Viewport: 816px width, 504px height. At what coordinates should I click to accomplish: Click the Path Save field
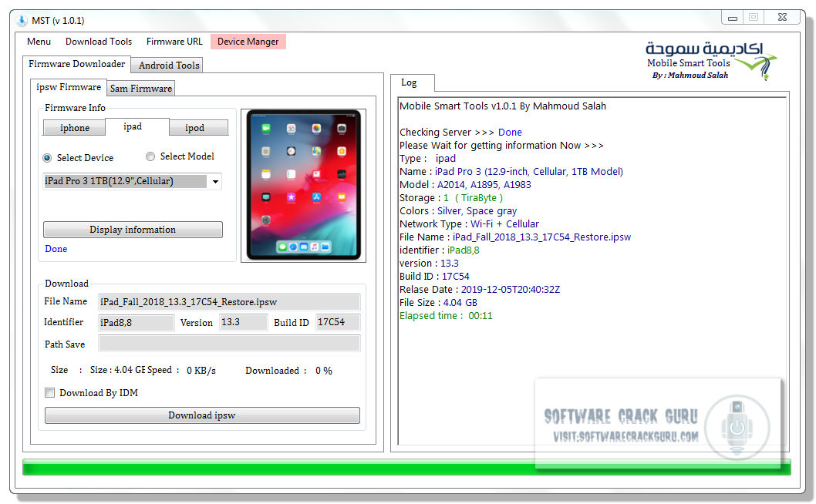(229, 344)
